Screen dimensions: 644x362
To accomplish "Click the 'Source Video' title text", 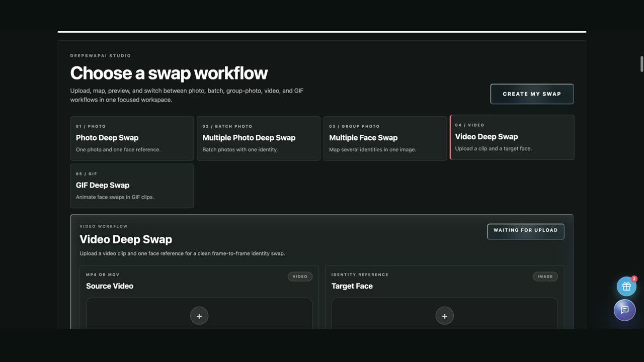I will pos(110,286).
